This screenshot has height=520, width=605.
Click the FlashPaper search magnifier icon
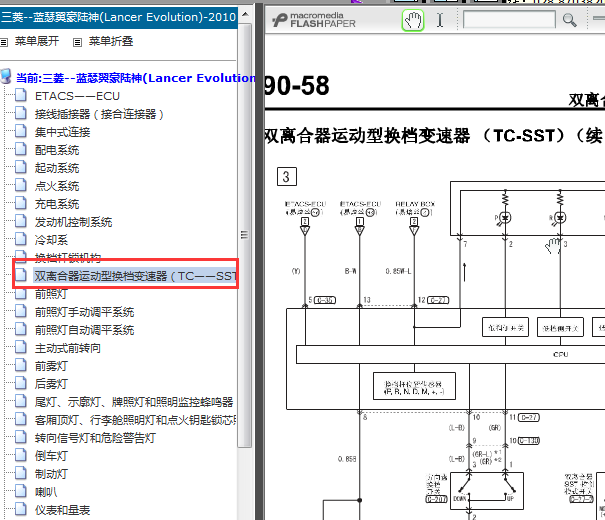(x=570, y=20)
